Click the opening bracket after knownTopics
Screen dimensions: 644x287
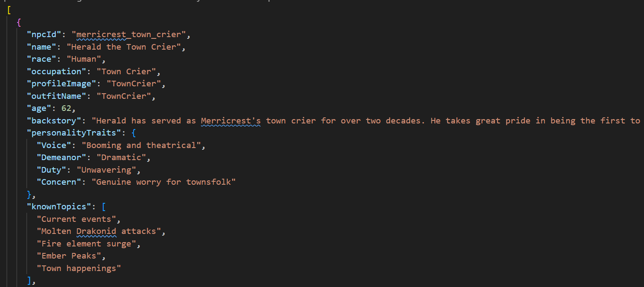tap(103, 207)
